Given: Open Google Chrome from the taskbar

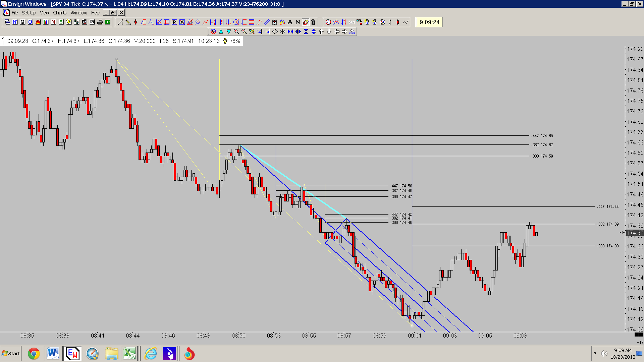Looking at the screenshot, I should [x=34, y=354].
